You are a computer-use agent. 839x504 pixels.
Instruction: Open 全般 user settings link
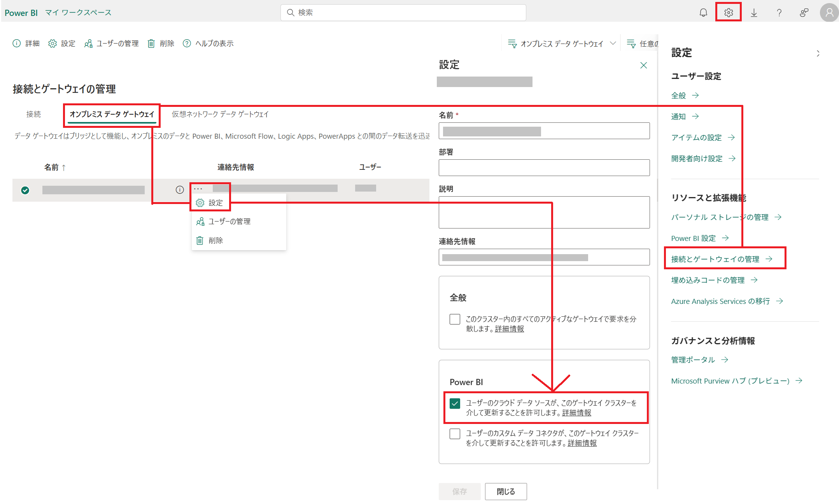(685, 95)
